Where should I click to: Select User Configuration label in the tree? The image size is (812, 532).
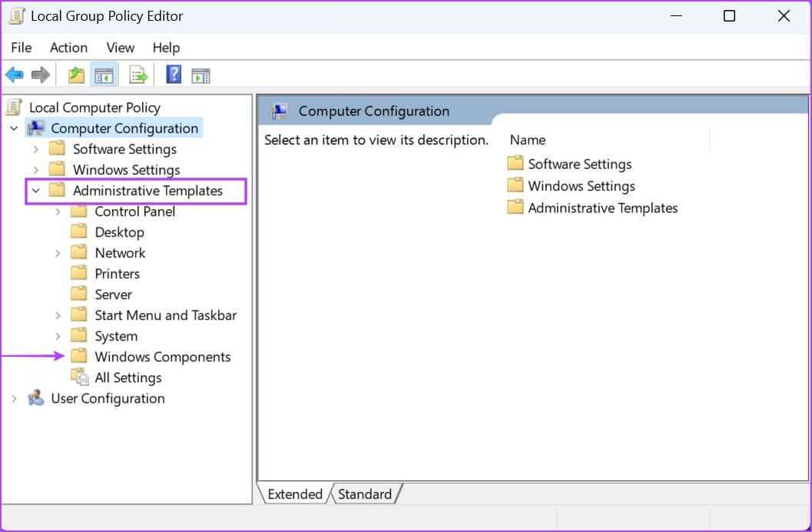coord(108,398)
